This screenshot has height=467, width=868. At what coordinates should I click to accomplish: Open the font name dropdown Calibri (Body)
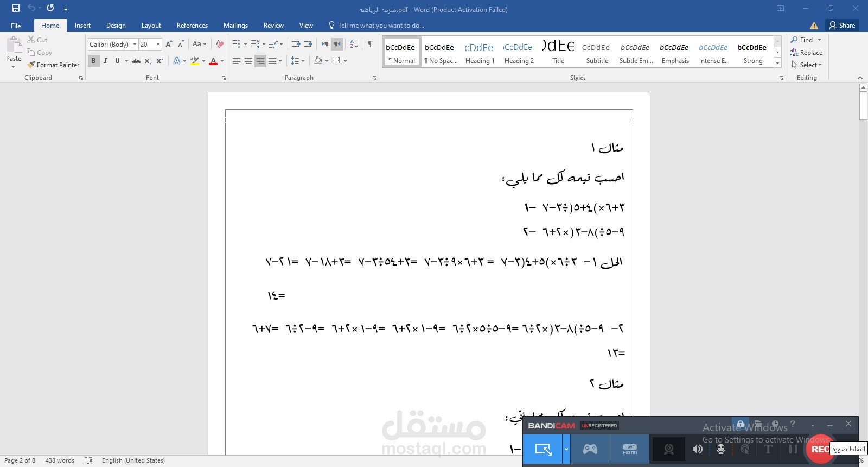coord(135,45)
